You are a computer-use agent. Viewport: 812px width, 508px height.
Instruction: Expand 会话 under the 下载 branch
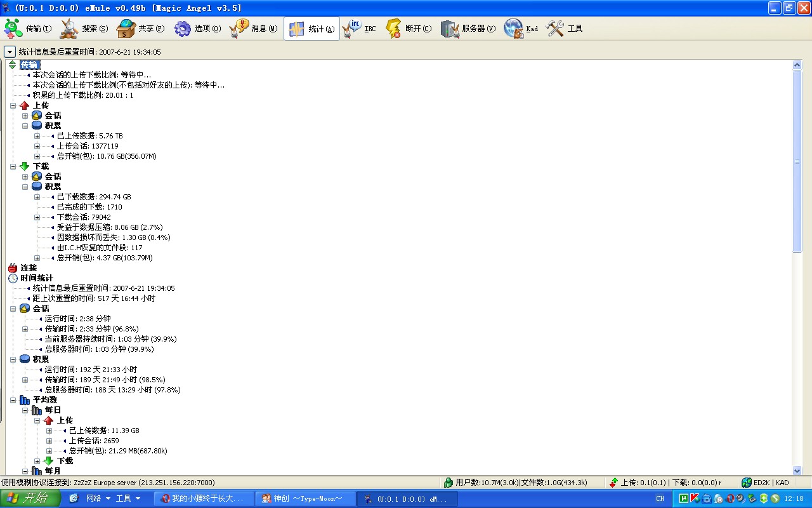tap(25, 177)
